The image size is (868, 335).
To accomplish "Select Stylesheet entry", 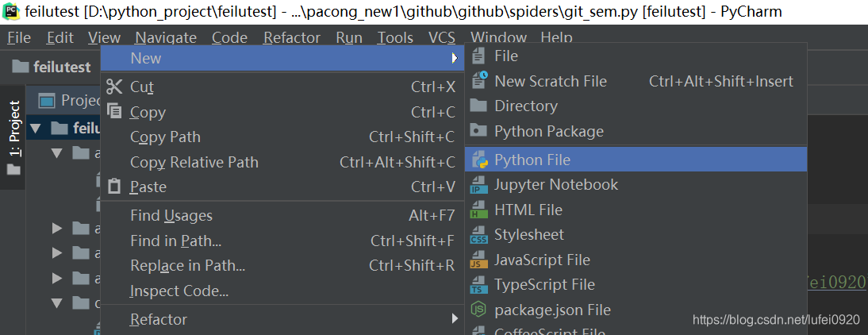I will click(x=636, y=235).
